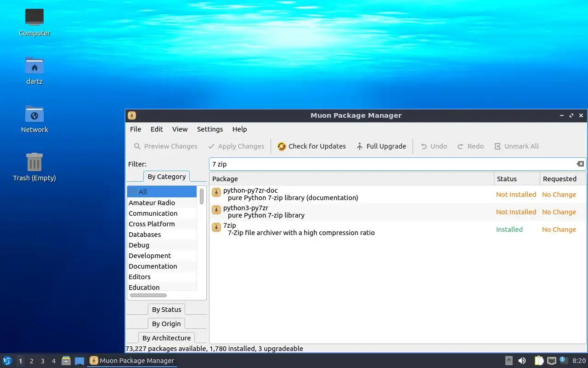This screenshot has height=368, width=588.
Task: Open the Lubuntu start menu
Action: point(7,361)
